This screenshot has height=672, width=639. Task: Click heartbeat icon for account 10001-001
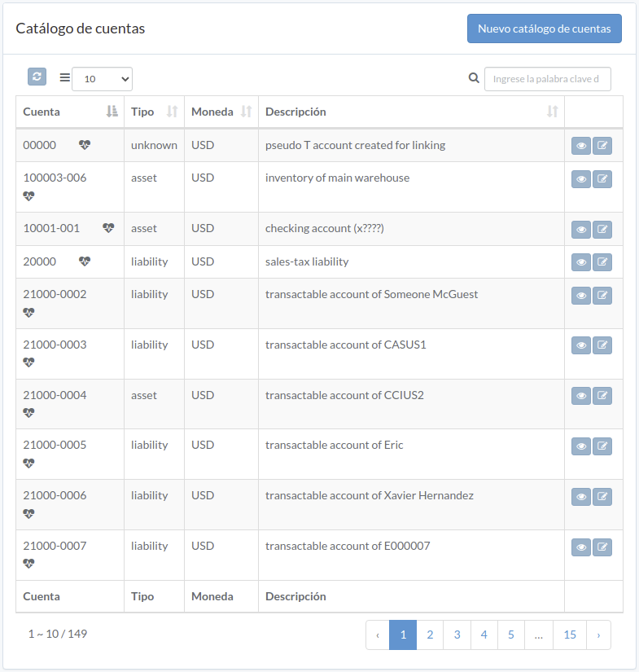click(108, 228)
